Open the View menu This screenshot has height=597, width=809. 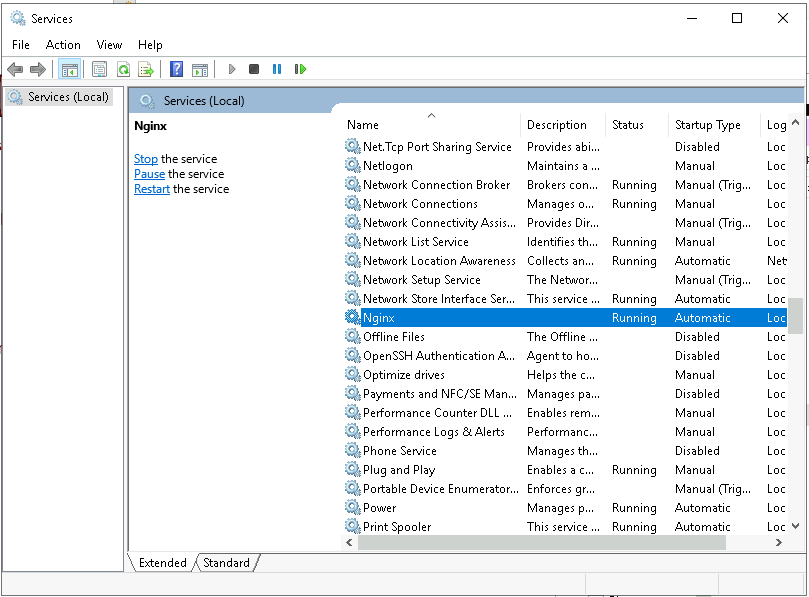pyautogui.click(x=109, y=45)
